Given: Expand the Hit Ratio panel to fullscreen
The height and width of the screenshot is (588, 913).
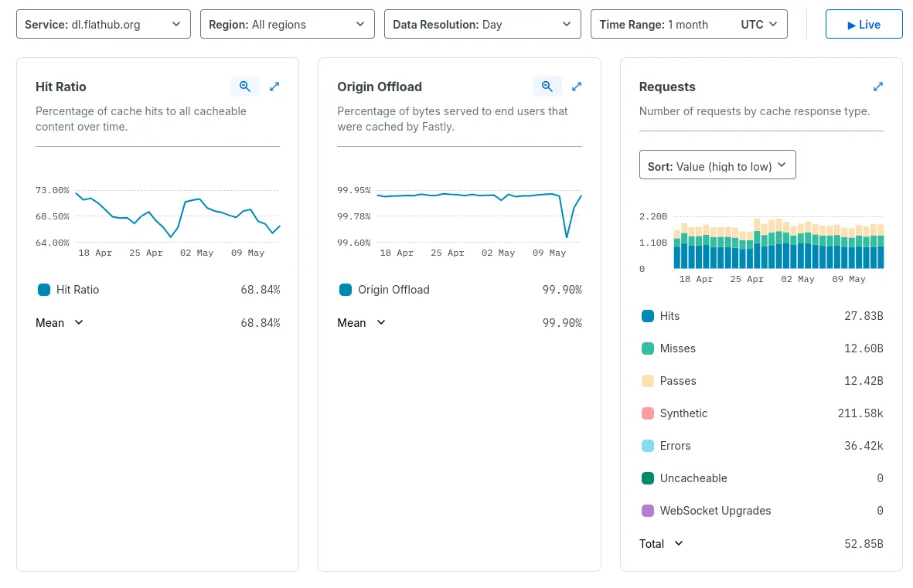Looking at the screenshot, I should 274,87.
